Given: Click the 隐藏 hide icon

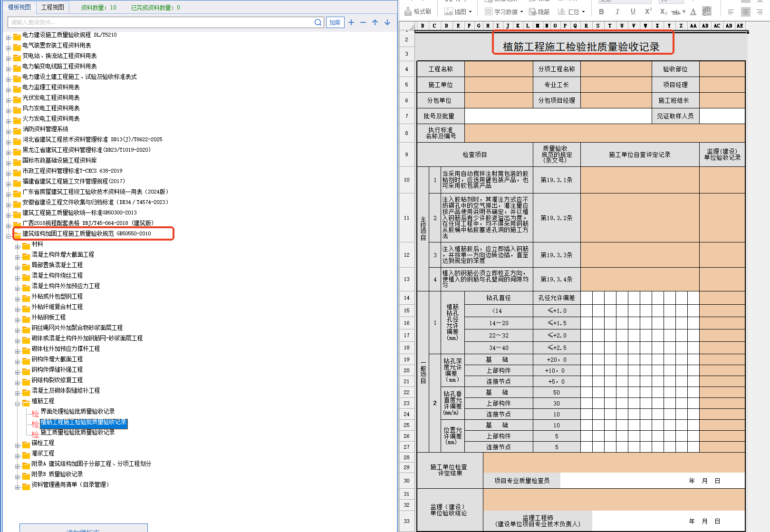Looking at the screenshot, I should coord(539,11).
